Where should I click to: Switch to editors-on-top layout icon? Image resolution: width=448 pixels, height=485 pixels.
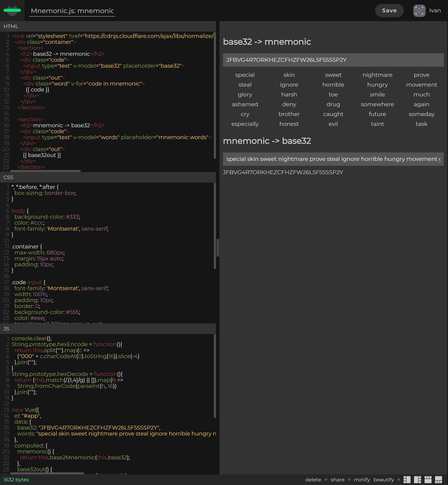coord(428,480)
